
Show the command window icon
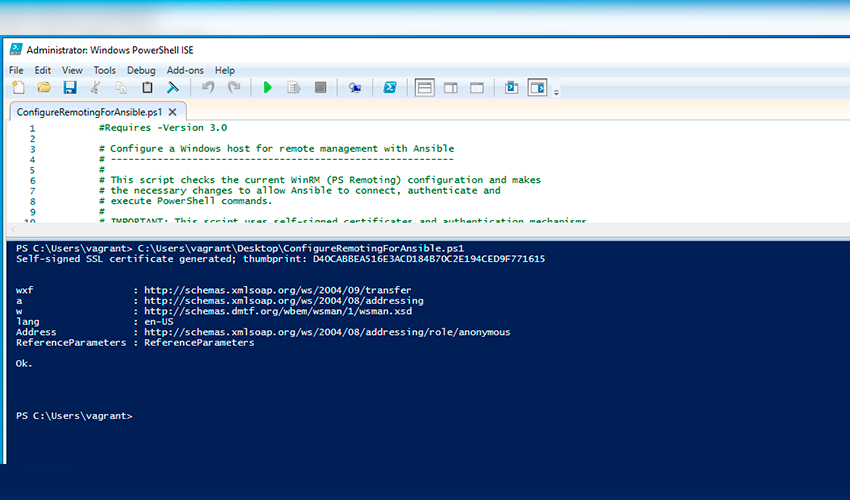point(511,87)
